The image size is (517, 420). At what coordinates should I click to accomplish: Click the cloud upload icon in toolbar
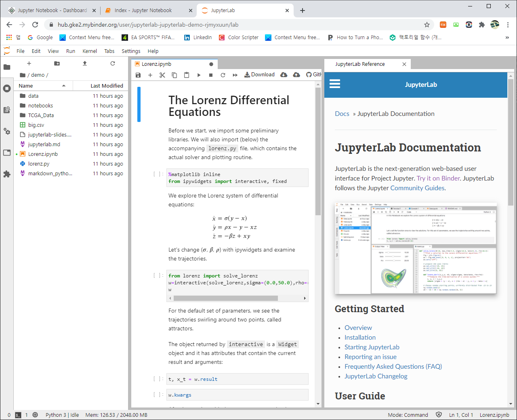coord(296,75)
